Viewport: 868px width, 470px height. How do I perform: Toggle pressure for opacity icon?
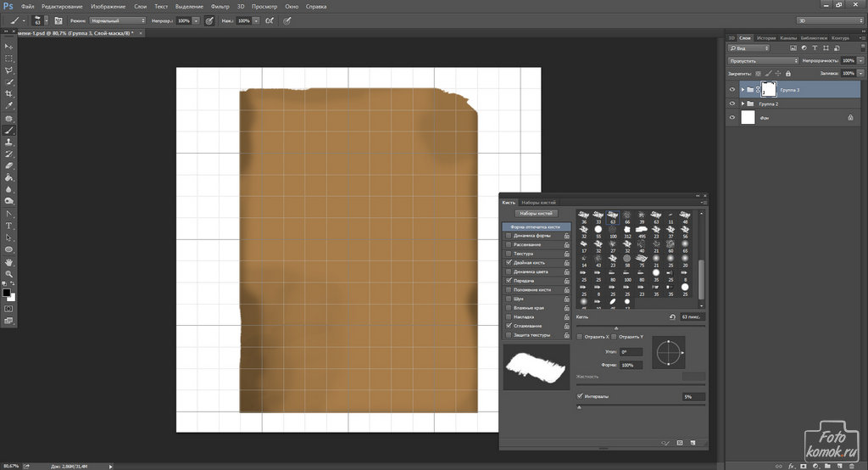point(209,20)
